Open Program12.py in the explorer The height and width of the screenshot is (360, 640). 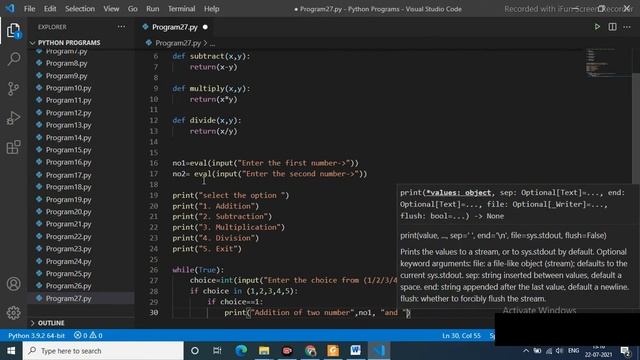[x=69, y=113]
